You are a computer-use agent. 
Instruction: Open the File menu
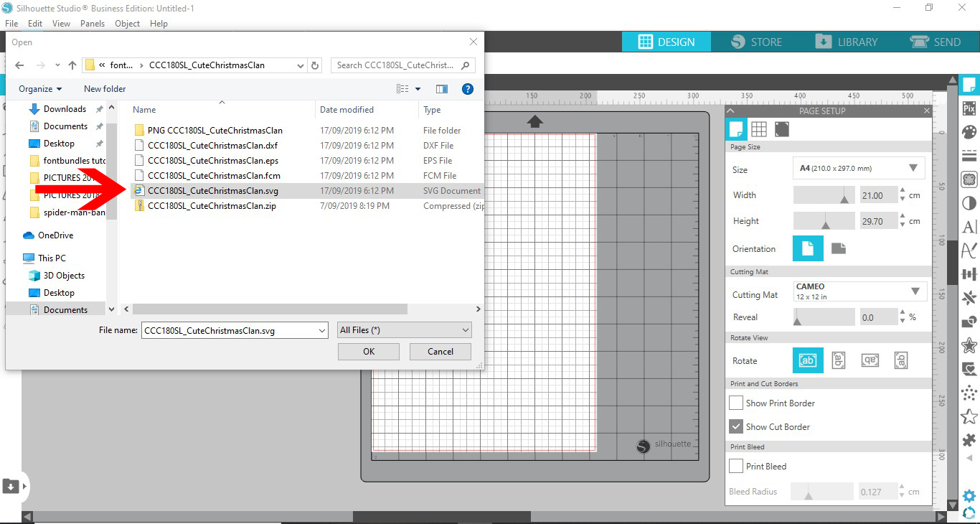(11, 24)
